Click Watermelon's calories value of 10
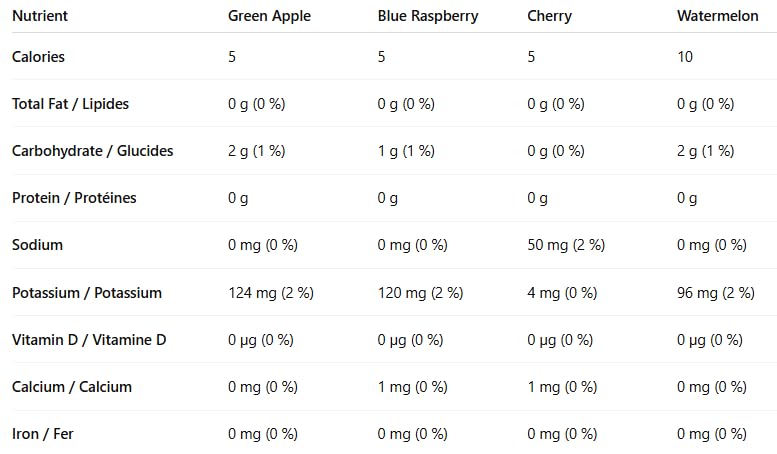This screenshot has height=454, width=777. click(x=685, y=57)
